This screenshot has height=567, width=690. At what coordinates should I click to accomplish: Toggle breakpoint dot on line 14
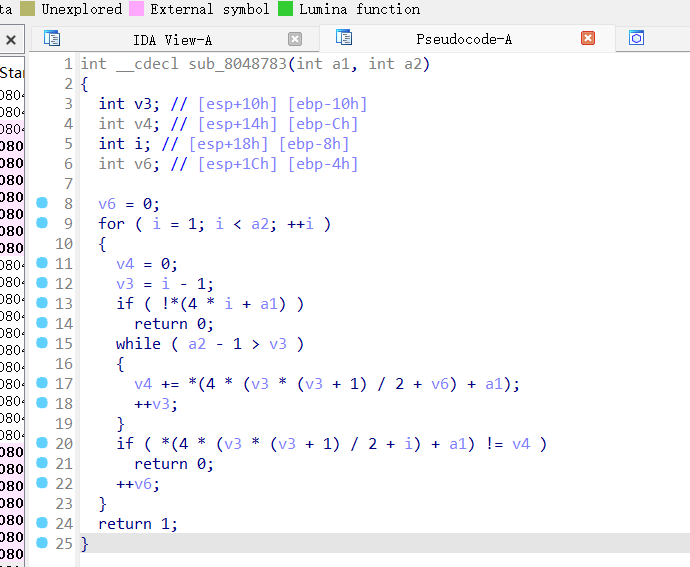tap(42, 323)
